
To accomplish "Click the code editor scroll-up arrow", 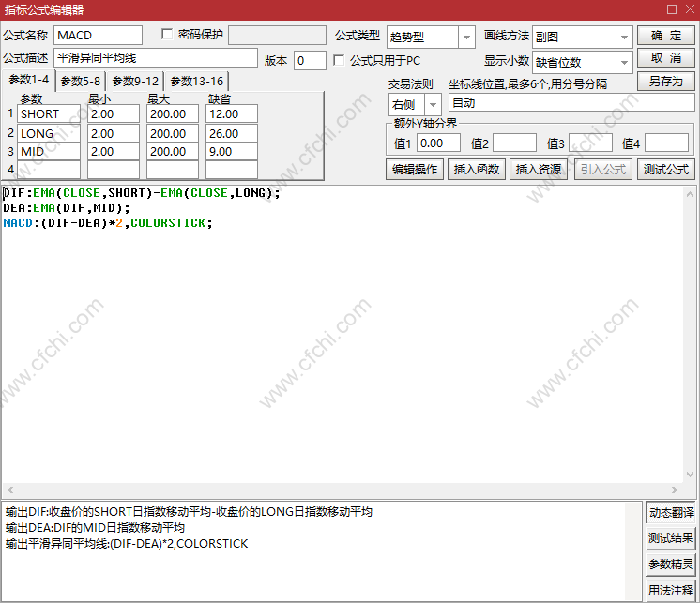I will [690, 194].
